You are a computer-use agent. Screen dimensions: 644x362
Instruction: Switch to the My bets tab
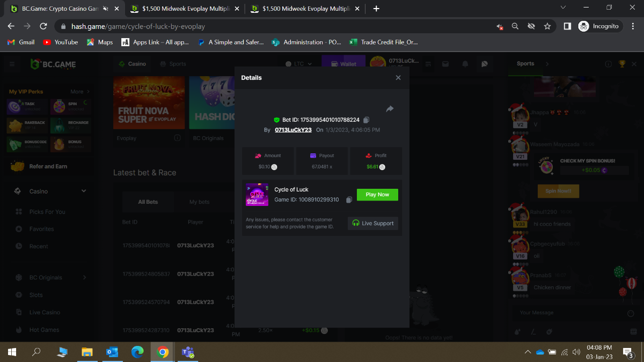point(200,202)
